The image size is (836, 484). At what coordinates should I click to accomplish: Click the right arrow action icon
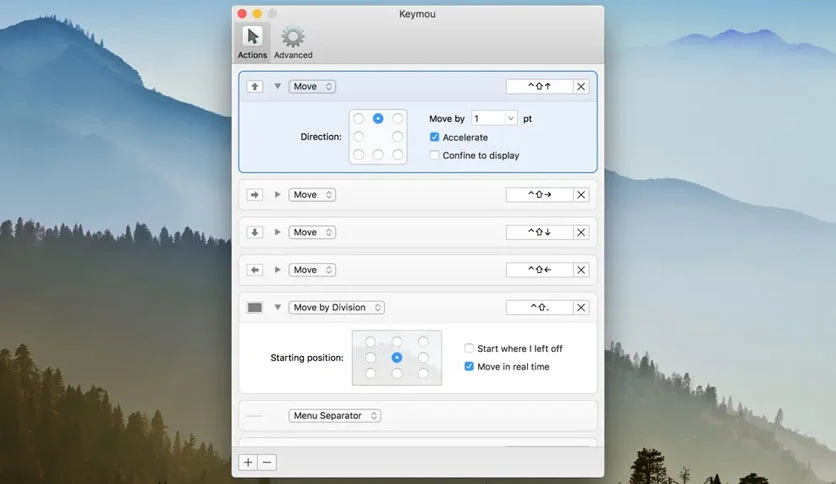[254, 195]
